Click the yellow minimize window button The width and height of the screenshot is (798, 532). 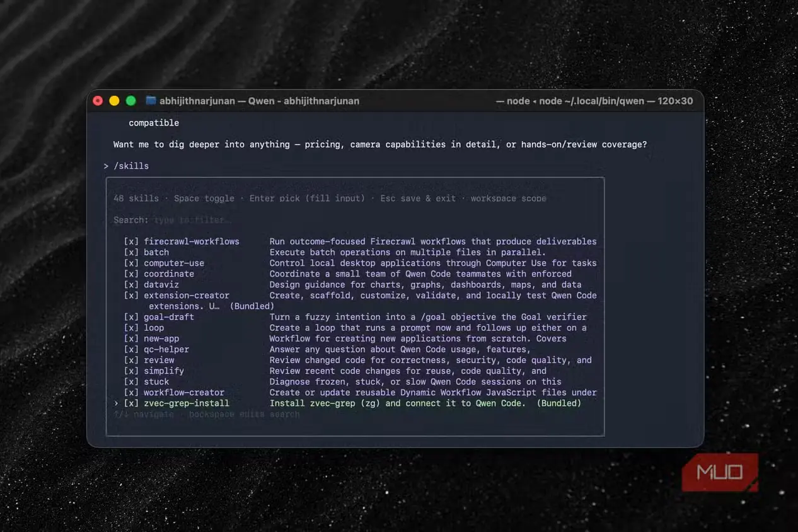pos(114,101)
